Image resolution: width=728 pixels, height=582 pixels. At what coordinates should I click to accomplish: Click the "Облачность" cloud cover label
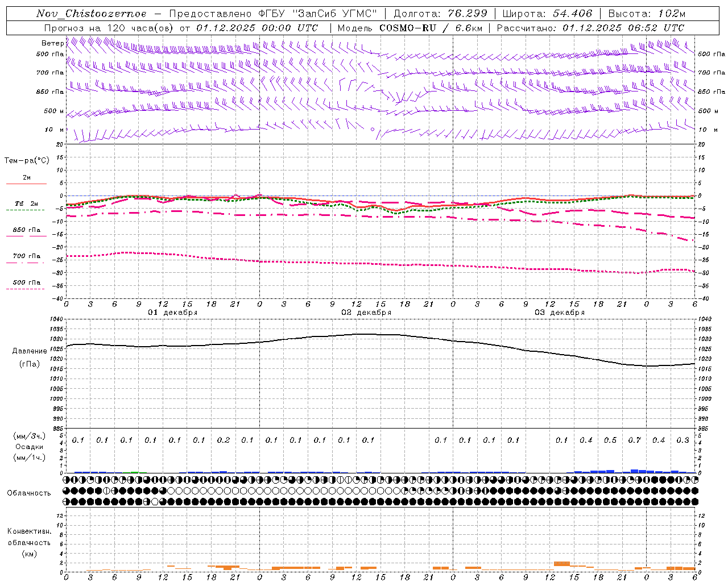click(x=29, y=493)
